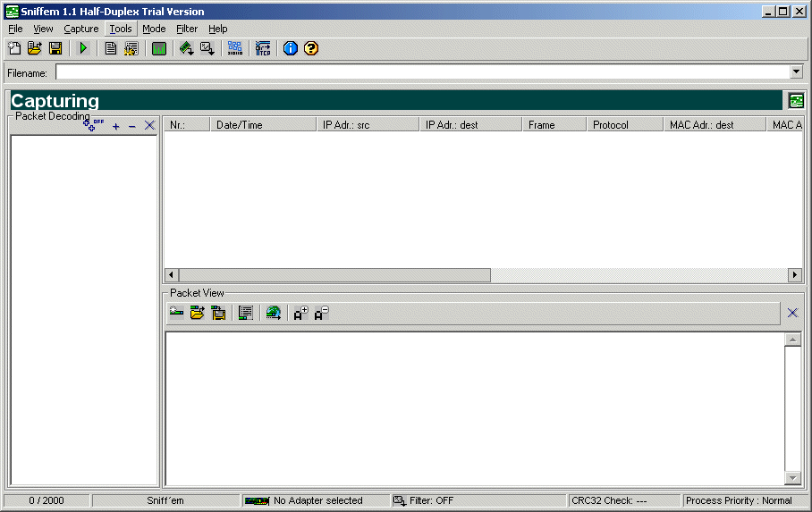
Task: Click the TCP pipe toolbar icon
Action: 263,48
